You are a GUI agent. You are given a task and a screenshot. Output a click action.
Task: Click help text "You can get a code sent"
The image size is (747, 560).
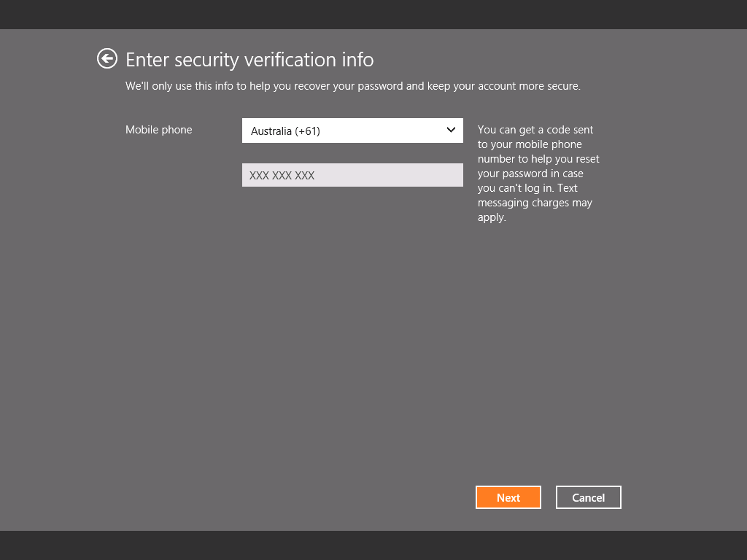click(535, 130)
